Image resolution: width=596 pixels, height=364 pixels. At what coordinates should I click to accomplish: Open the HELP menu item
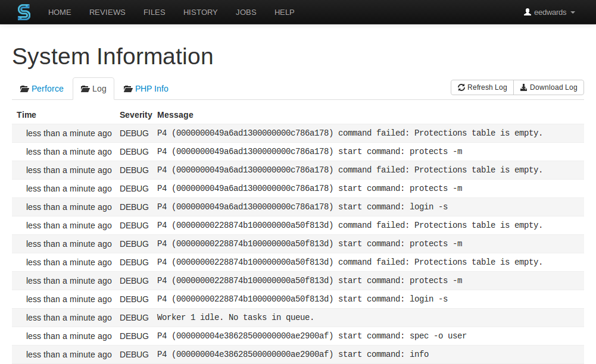(285, 12)
